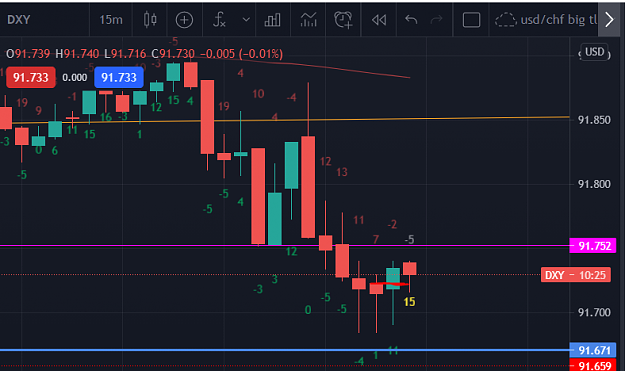Click the 91.700 price axis label
625x371 pixels.
pyautogui.click(x=594, y=312)
